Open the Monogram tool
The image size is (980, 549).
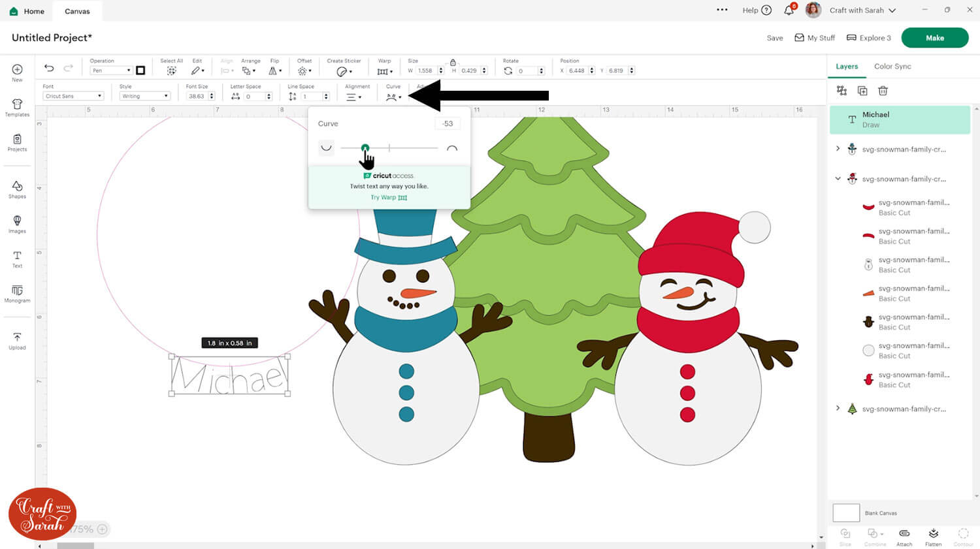point(17,294)
